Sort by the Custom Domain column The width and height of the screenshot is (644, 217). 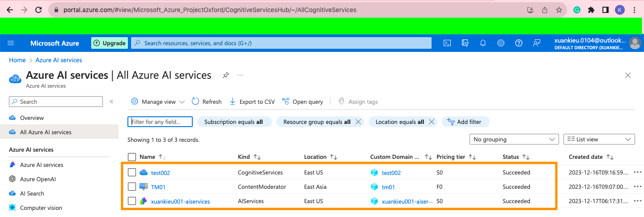coord(401,157)
